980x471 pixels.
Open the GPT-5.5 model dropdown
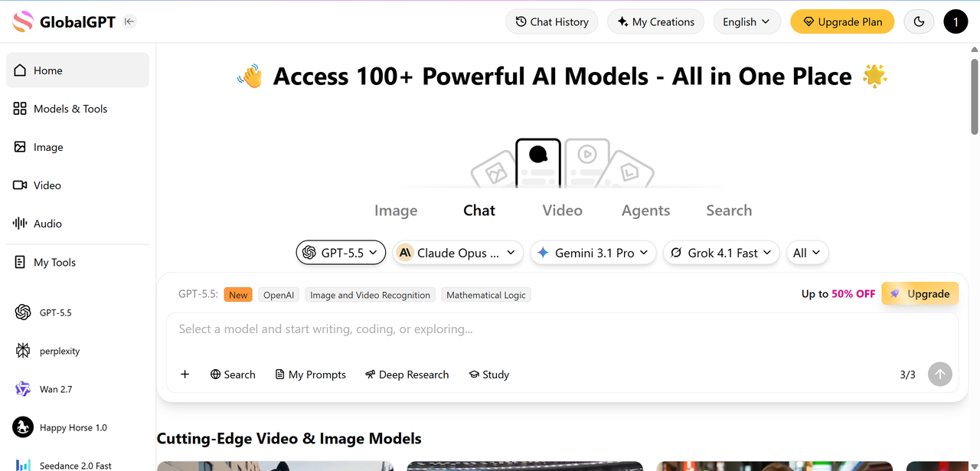(341, 253)
